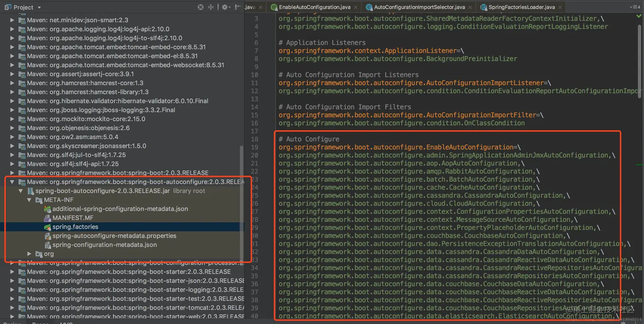The height and width of the screenshot is (324, 644).
Task: Click spring-autoconfigure-metadata.properties file icon
Action: pyautogui.click(x=48, y=236)
